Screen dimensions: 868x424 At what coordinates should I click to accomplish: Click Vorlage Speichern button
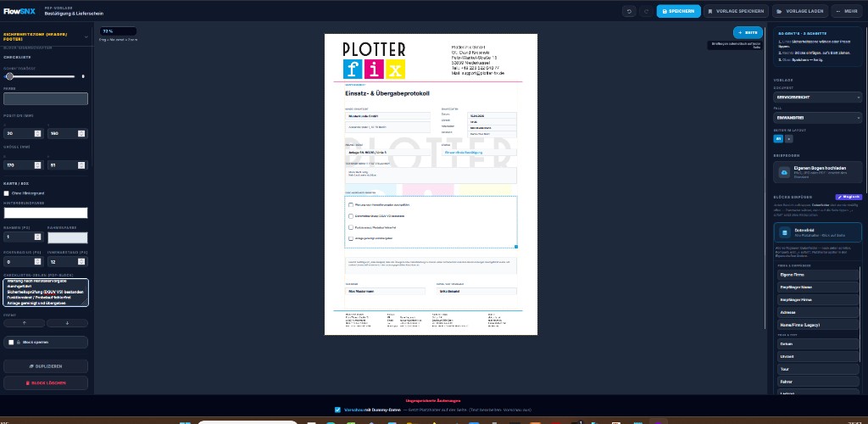click(737, 11)
